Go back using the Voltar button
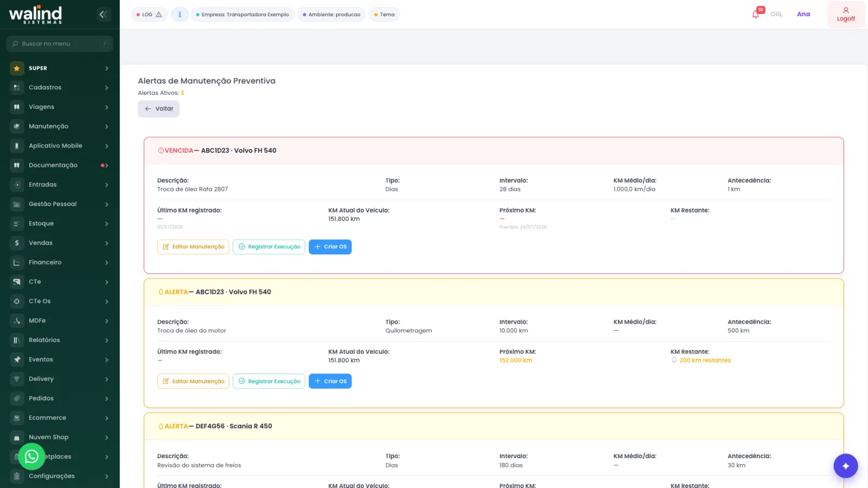Screen dimensions: 868x488 pos(158,109)
